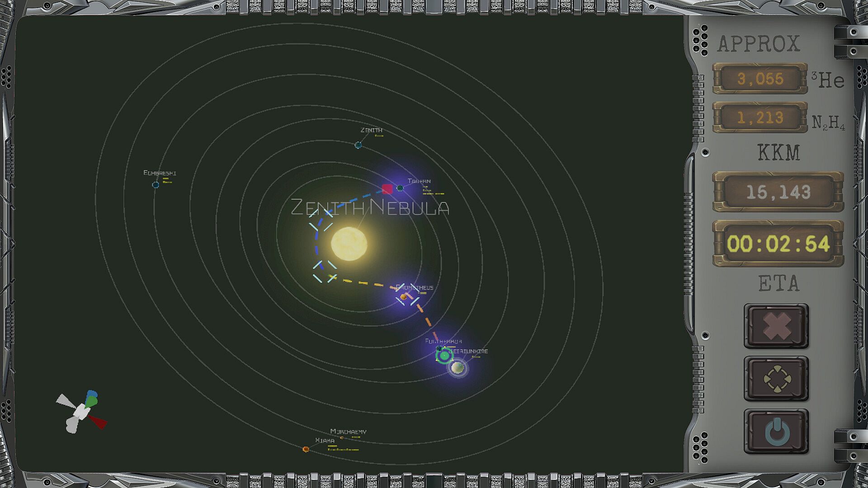The image size is (868, 488).
Task: Click the upper waypoint bracket near the sun
Action: [x=321, y=219]
